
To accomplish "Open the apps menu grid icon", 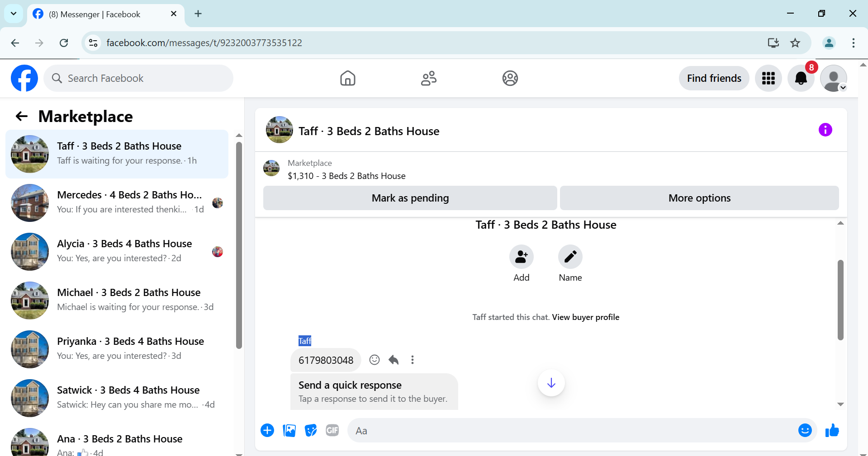I will (768, 78).
